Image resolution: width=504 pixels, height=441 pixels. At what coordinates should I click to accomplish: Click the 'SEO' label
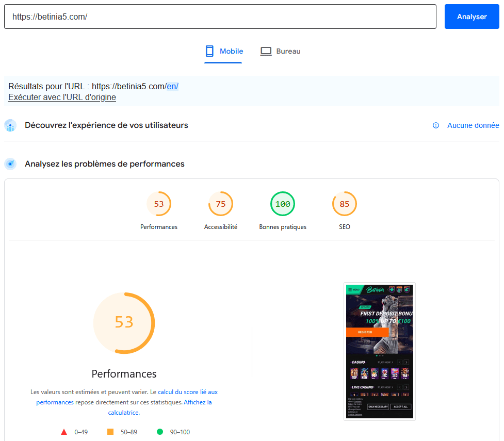tap(344, 227)
